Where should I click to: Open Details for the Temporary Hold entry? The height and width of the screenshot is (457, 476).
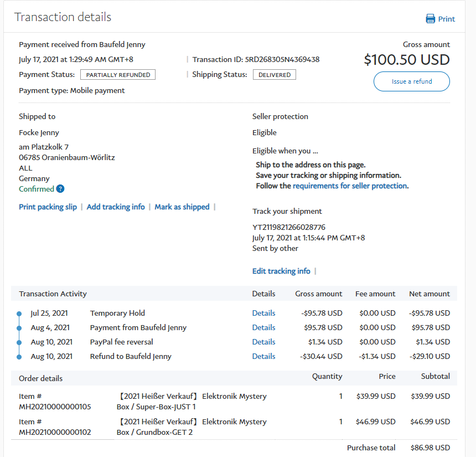click(263, 313)
